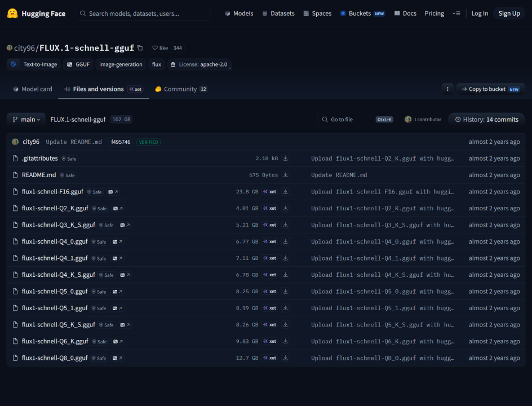Screen dimensions: 532x406
Task: Open city96 author link in title
Action: (x=24, y=48)
